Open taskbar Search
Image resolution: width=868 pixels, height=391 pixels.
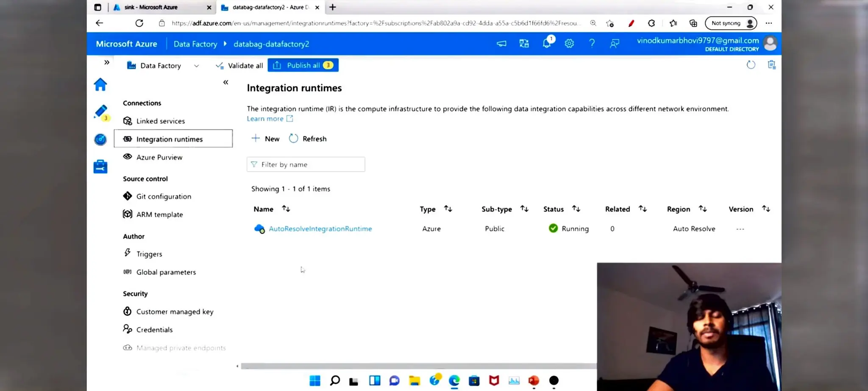pyautogui.click(x=335, y=380)
